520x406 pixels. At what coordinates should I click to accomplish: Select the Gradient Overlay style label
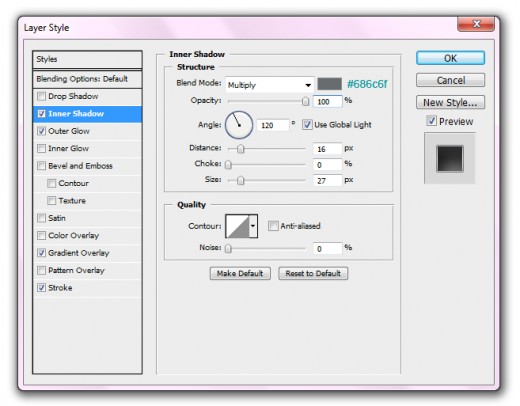point(79,253)
